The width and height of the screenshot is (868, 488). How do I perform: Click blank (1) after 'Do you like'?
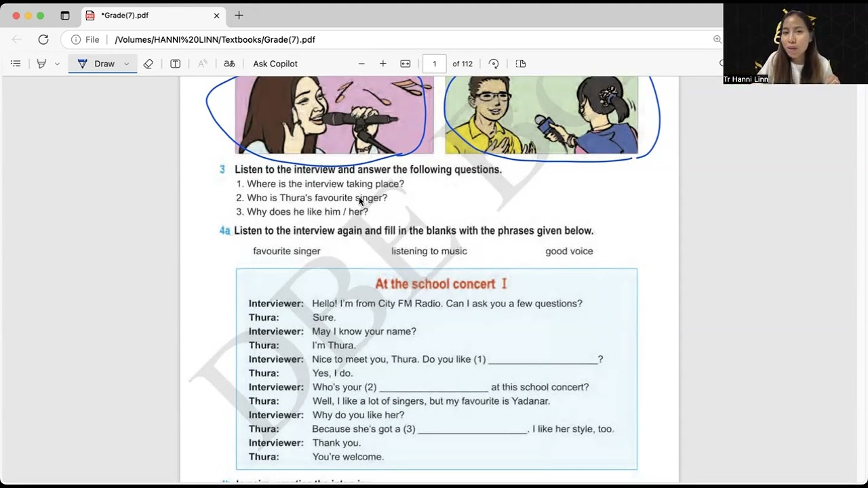click(x=542, y=360)
